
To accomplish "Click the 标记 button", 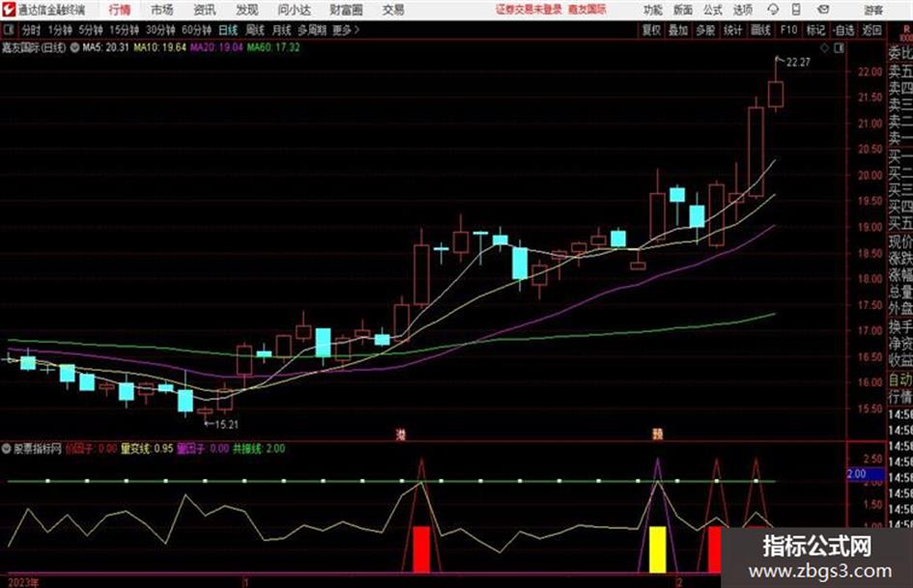I will tap(815, 30).
